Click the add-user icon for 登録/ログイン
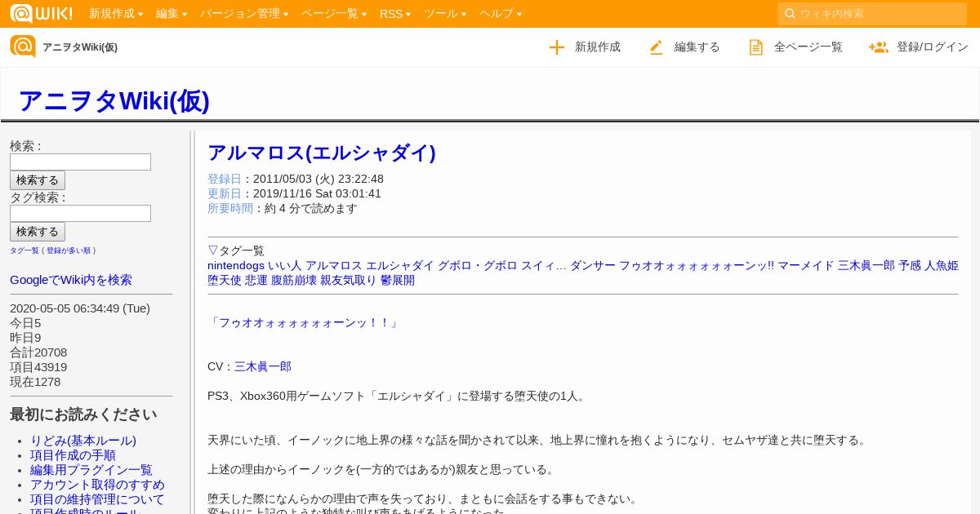980x514 pixels. coord(879,47)
